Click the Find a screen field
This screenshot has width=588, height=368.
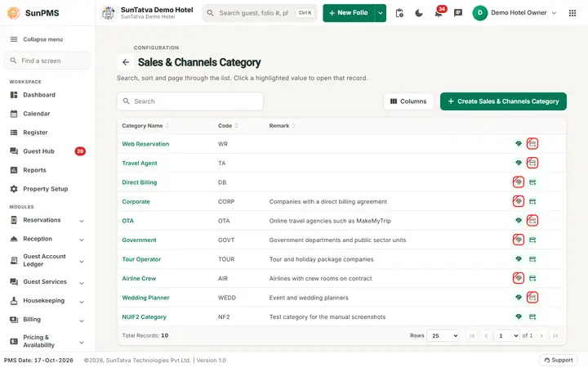[47, 61]
